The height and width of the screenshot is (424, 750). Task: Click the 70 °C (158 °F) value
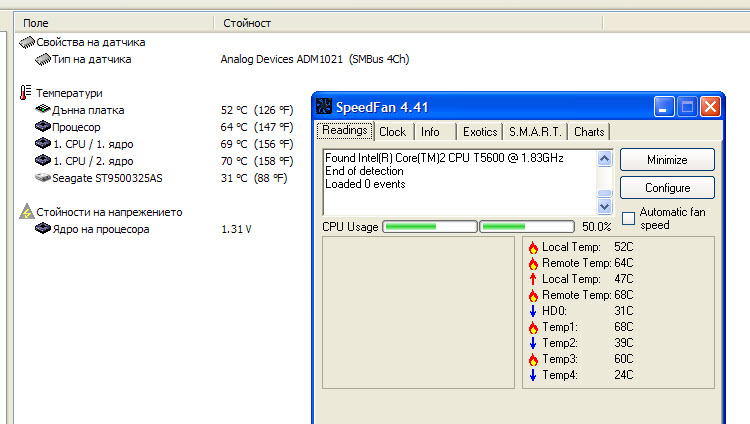(x=257, y=161)
